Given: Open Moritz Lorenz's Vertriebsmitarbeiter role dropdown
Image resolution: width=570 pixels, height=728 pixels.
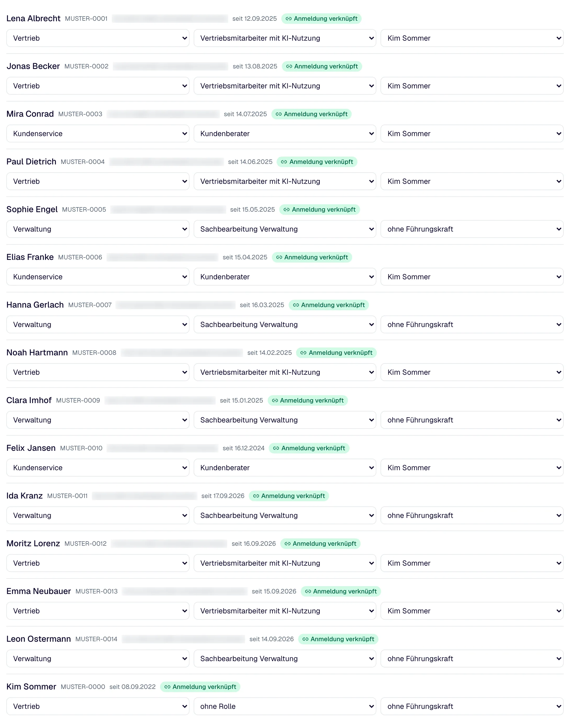Looking at the screenshot, I should point(285,563).
